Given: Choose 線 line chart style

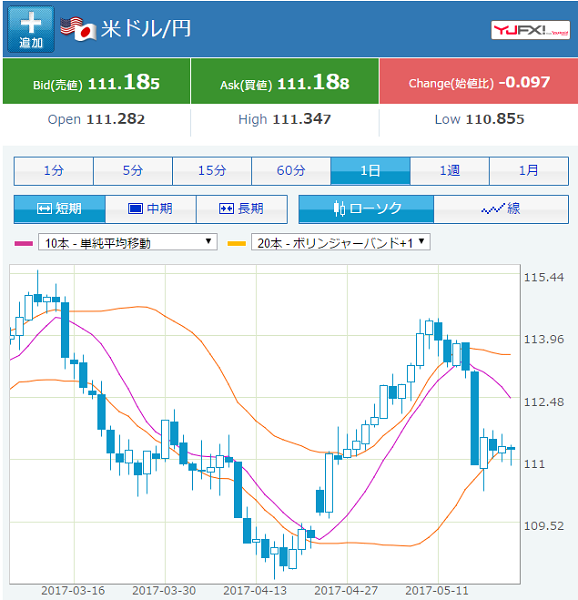Looking at the screenshot, I should 501,209.
